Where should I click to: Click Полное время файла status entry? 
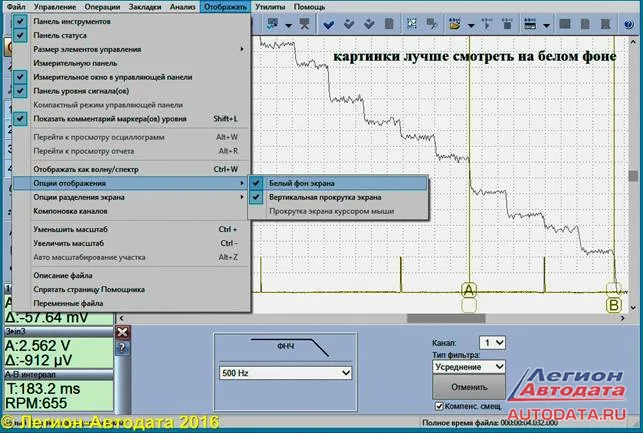(x=490, y=423)
